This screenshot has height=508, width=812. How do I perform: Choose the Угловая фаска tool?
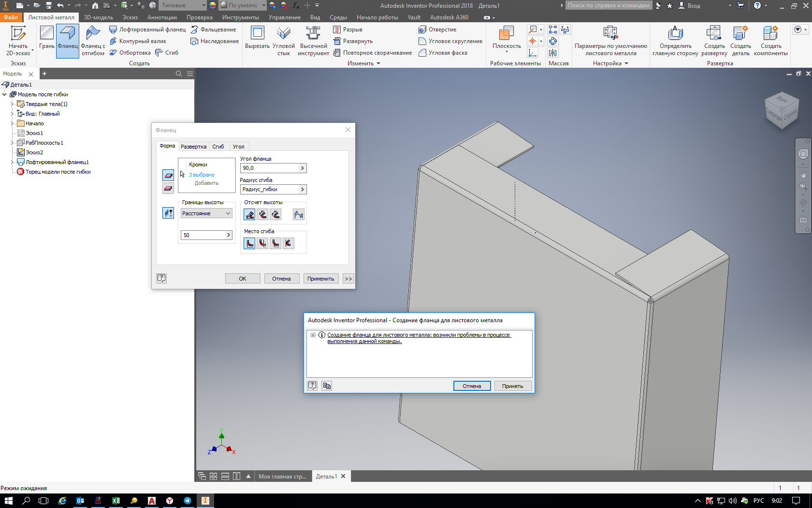[x=442, y=53]
